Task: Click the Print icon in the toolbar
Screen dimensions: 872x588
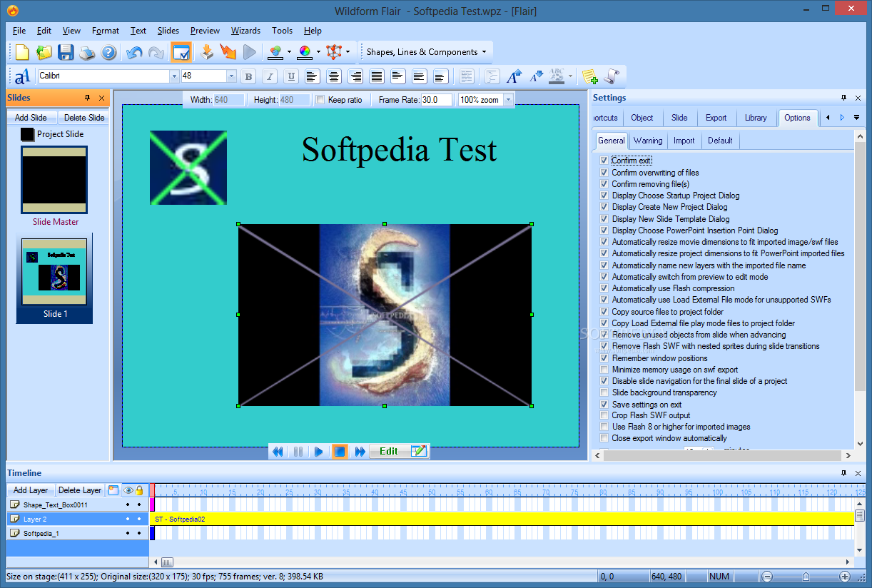Action: pos(87,52)
